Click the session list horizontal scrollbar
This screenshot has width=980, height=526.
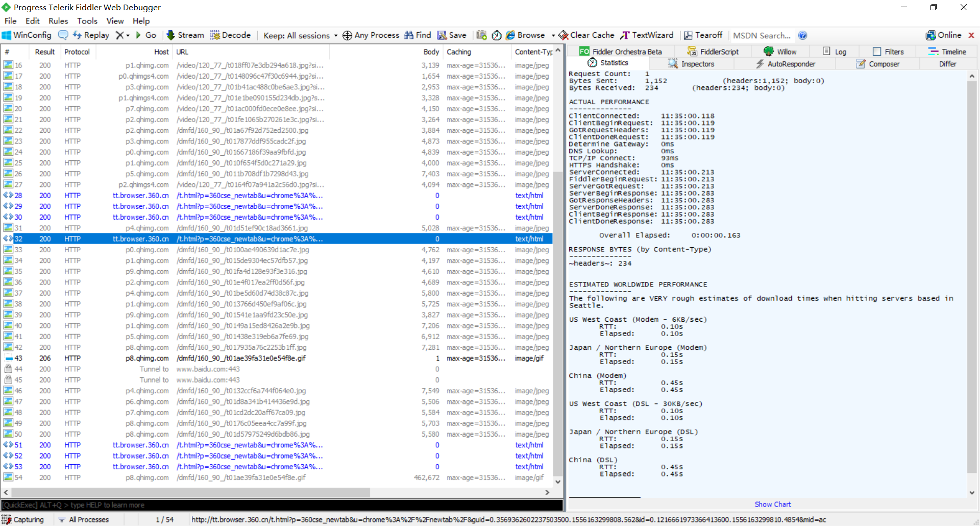tap(191, 493)
